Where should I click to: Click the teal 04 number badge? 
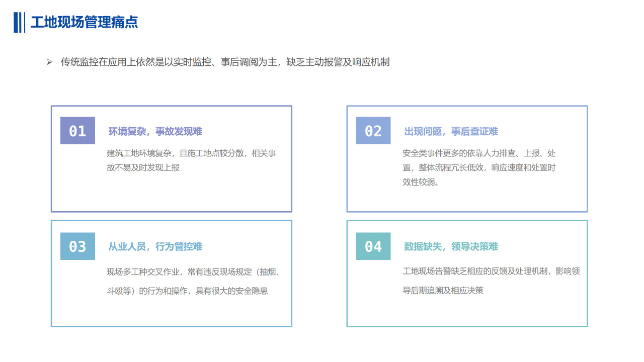tap(373, 246)
